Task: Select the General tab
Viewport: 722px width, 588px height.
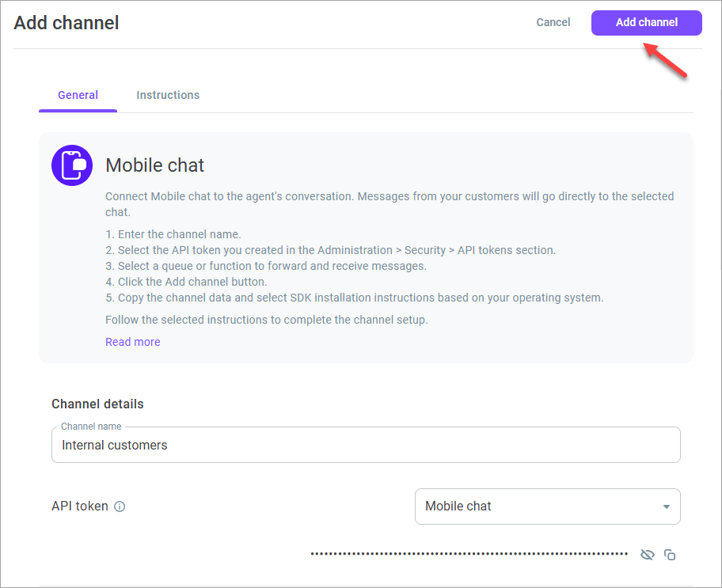Action: coord(78,95)
